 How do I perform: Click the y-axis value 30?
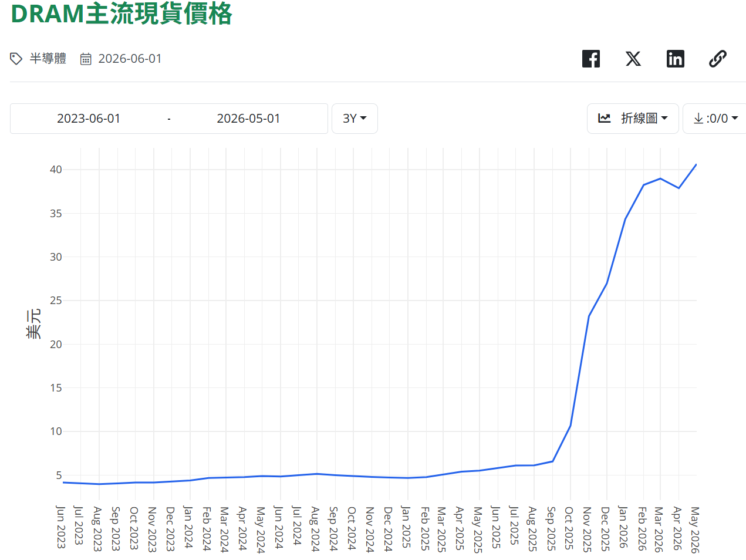(x=56, y=257)
